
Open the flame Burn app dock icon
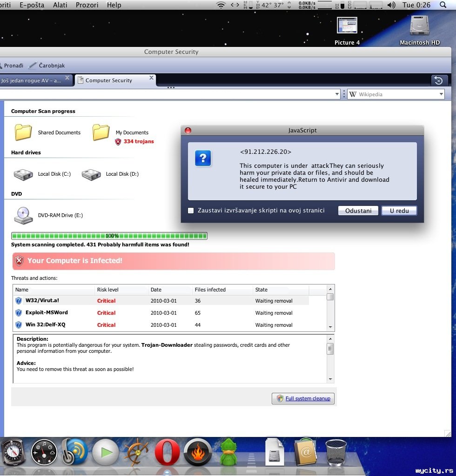(198, 453)
